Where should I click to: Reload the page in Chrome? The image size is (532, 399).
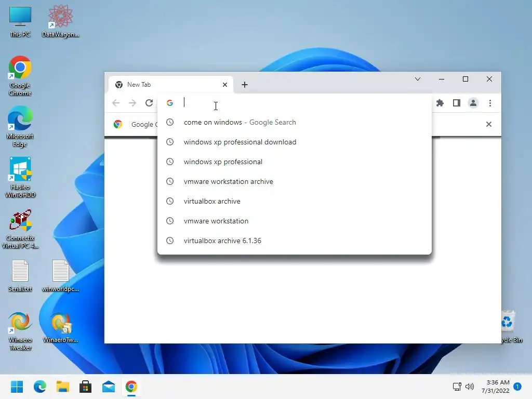(x=149, y=103)
